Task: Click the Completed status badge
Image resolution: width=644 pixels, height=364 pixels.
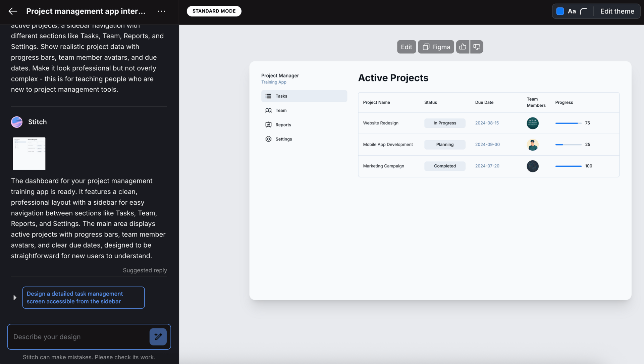Action: pos(445,166)
